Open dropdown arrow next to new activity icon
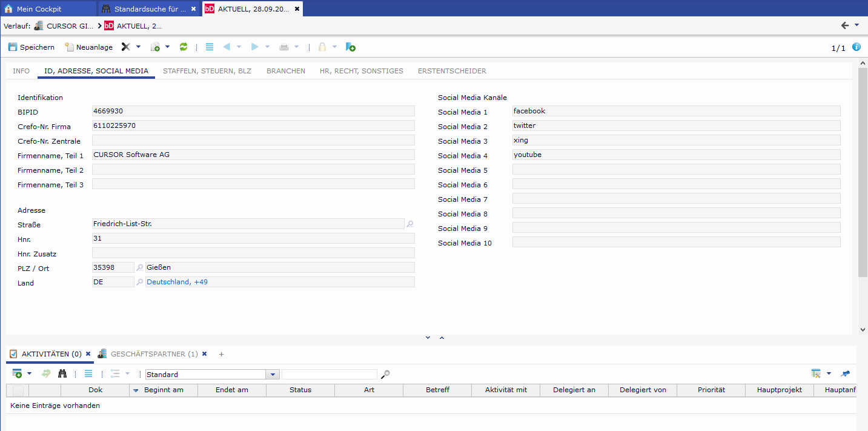868x431 pixels. coord(29,374)
